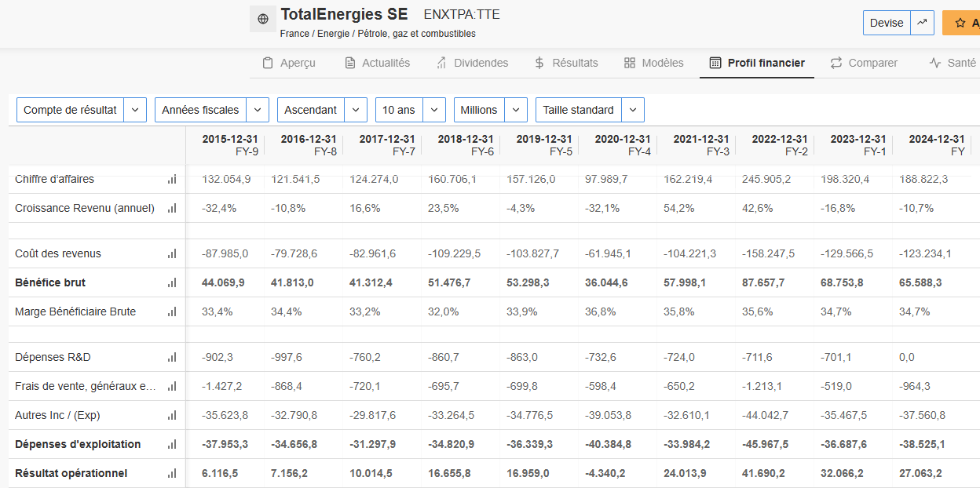Click the trend chart icon next to Devise
This screenshot has height=488, width=980.
click(x=922, y=23)
